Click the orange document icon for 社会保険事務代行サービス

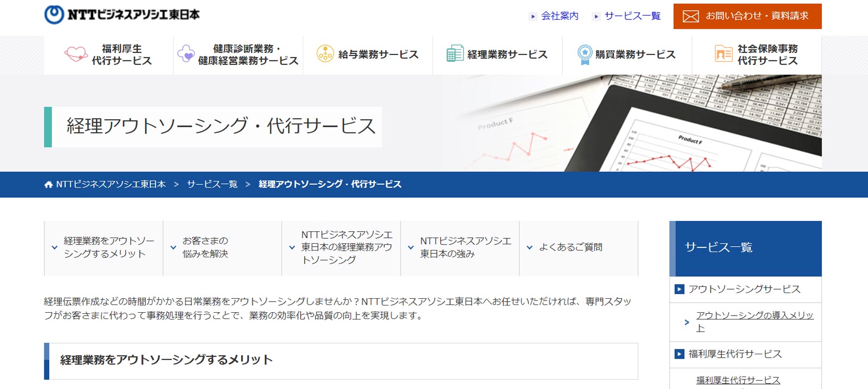click(723, 54)
